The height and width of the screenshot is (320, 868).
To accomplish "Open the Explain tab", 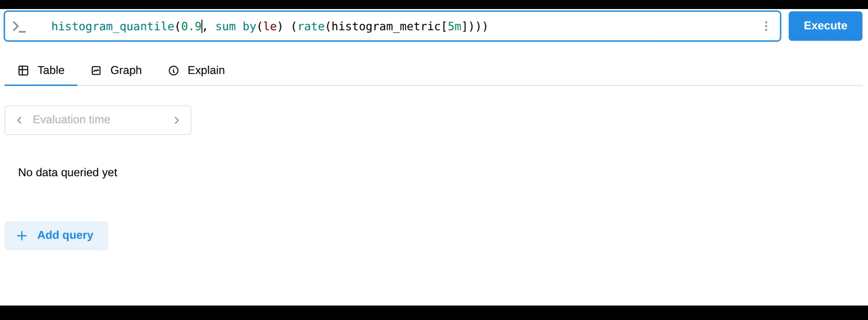I will click(207, 71).
